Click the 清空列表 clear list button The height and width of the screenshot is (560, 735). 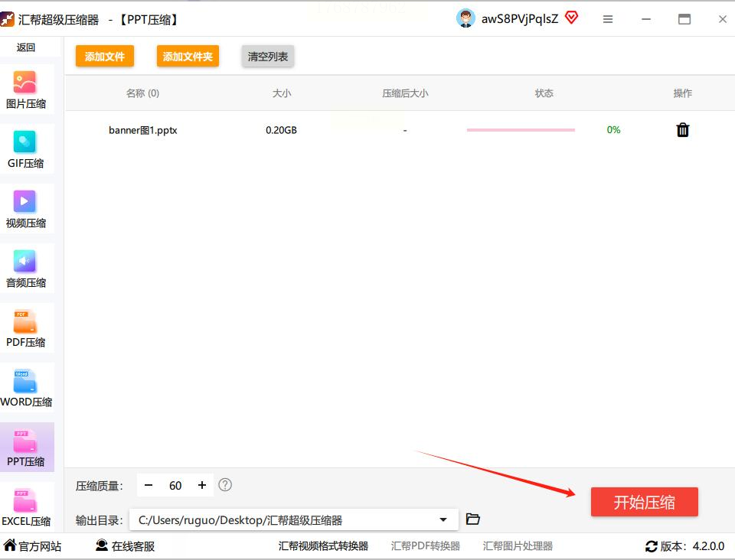268,56
